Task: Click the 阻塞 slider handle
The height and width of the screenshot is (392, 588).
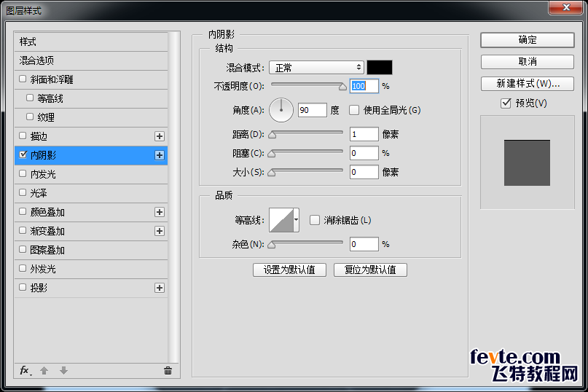Action: tap(272, 154)
